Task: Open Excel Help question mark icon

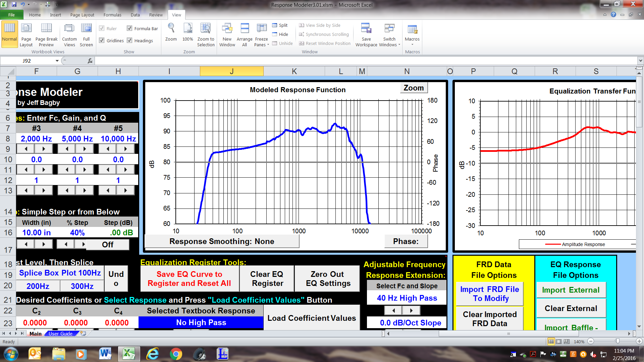Action: pos(613,15)
